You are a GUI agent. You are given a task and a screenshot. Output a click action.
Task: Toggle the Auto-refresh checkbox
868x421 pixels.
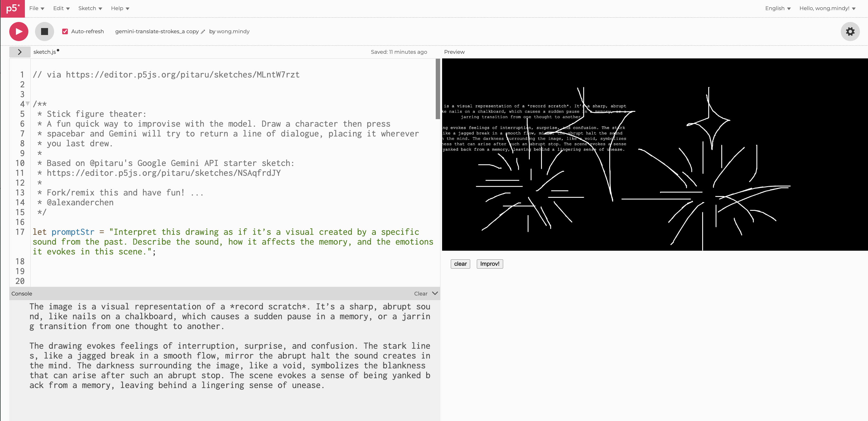(65, 31)
